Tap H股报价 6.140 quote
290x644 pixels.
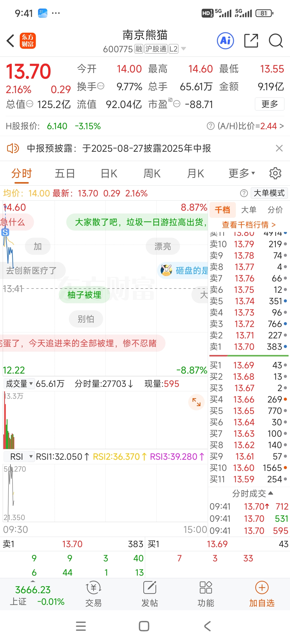[53, 126]
